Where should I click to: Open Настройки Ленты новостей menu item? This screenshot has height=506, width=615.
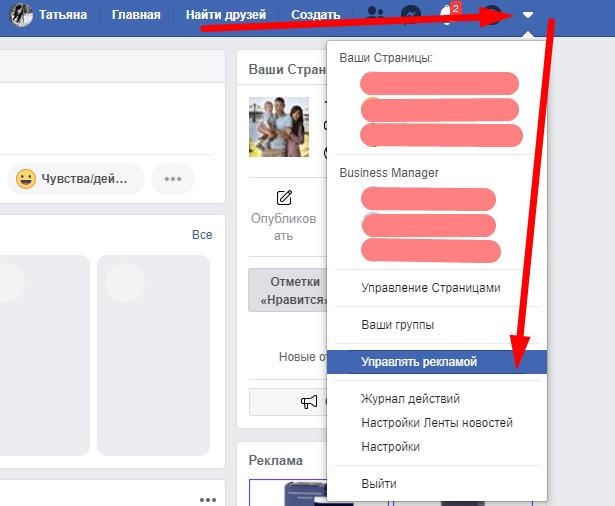point(437,423)
